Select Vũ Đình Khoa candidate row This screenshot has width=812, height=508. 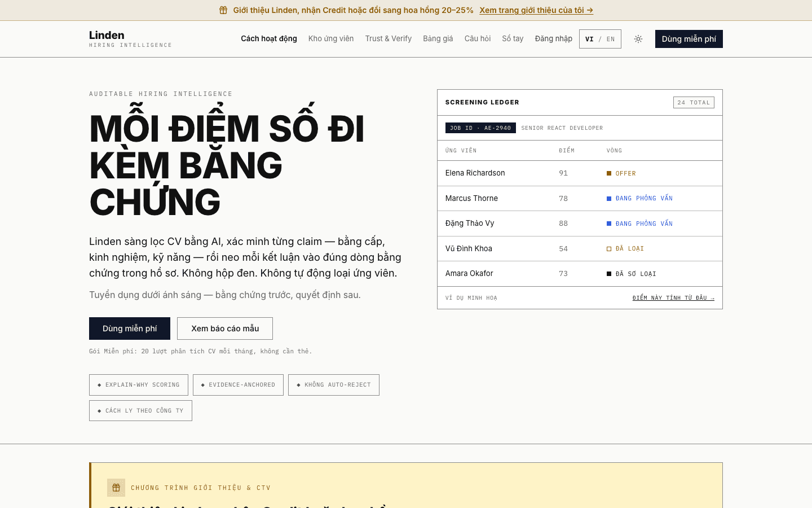580,248
